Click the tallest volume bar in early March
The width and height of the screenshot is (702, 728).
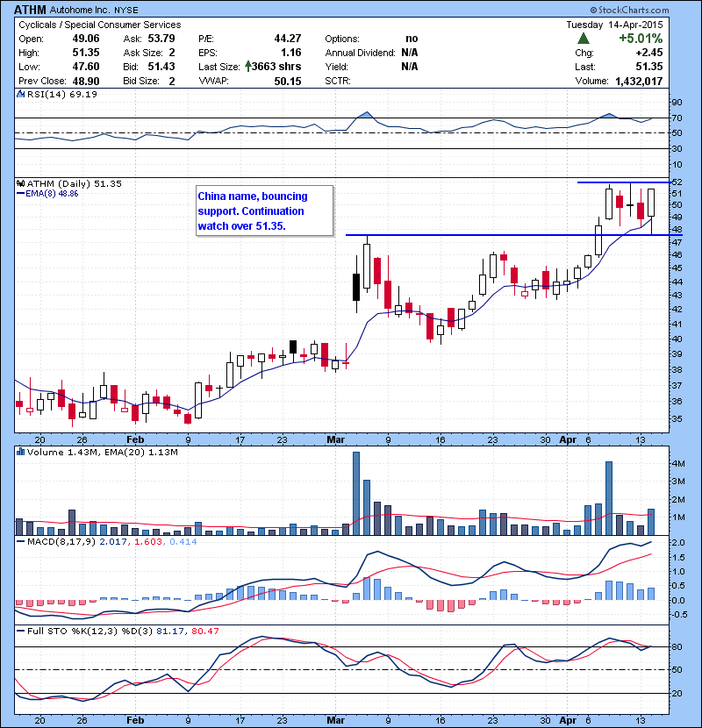pos(356,494)
